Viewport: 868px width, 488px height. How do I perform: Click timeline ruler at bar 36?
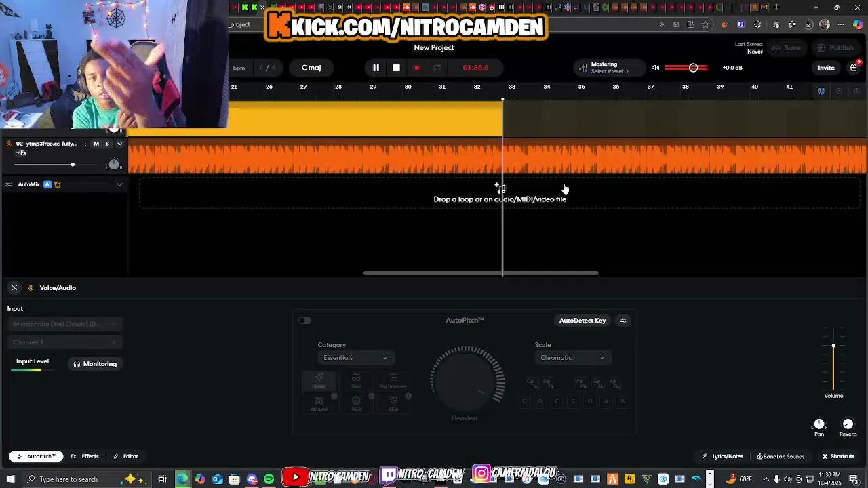[616, 87]
